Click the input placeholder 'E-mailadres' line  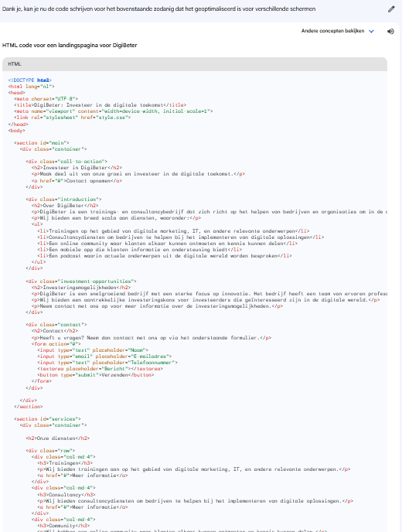pyautogui.click(x=104, y=356)
